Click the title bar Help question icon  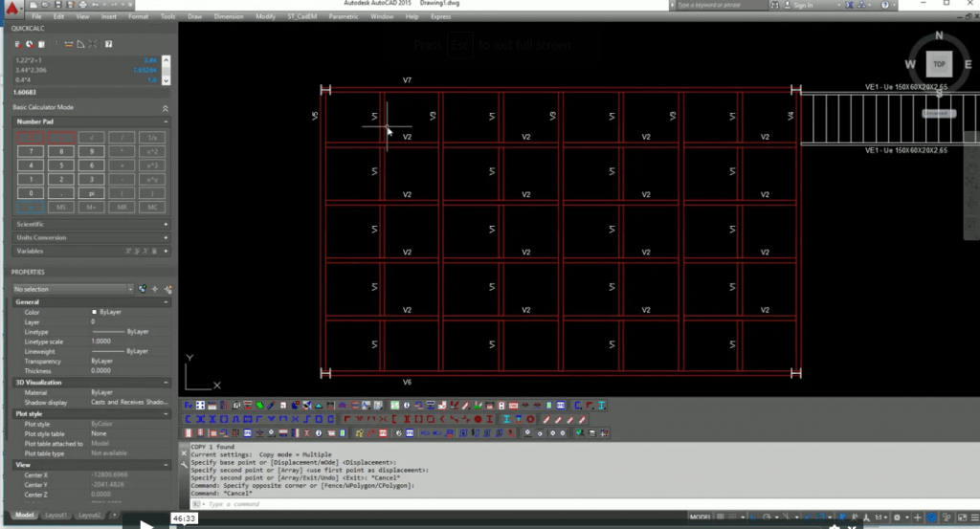click(885, 5)
